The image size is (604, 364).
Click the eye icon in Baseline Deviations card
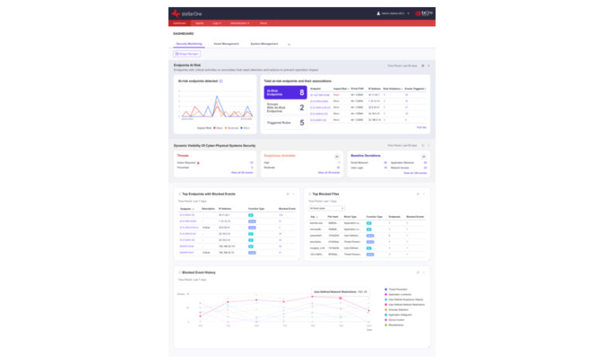pyautogui.click(x=424, y=156)
